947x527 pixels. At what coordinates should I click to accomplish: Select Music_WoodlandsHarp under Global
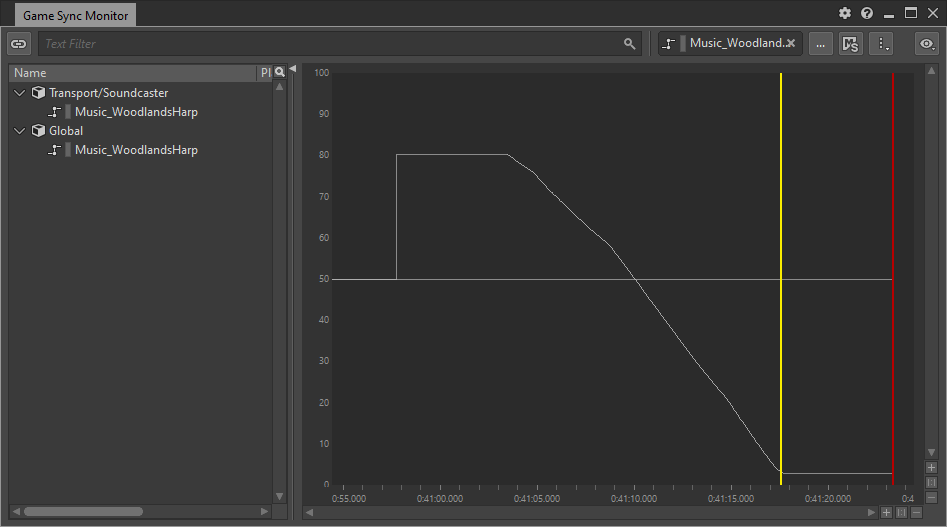tap(136, 150)
